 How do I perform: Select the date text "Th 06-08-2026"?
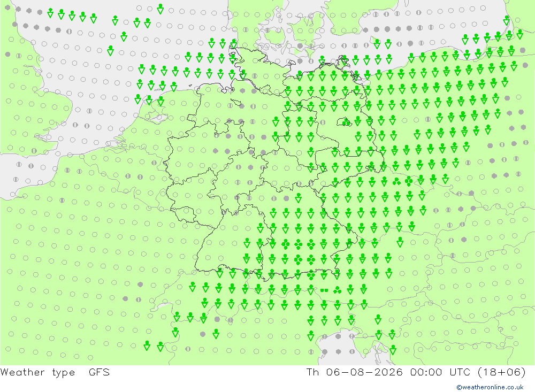coord(354,372)
